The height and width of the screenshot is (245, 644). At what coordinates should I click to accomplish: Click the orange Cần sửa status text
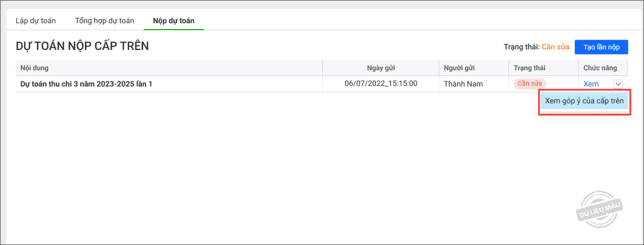[555, 47]
